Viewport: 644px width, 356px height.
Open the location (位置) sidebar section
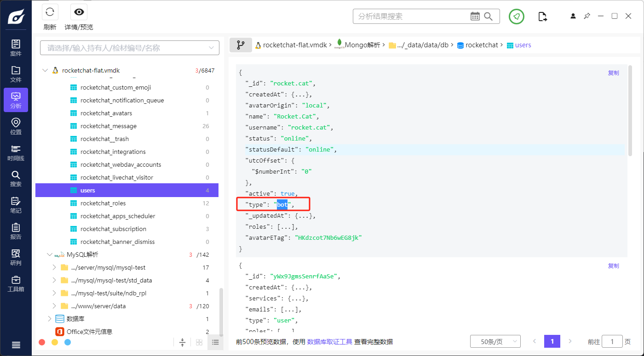click(x=16, y=126)
